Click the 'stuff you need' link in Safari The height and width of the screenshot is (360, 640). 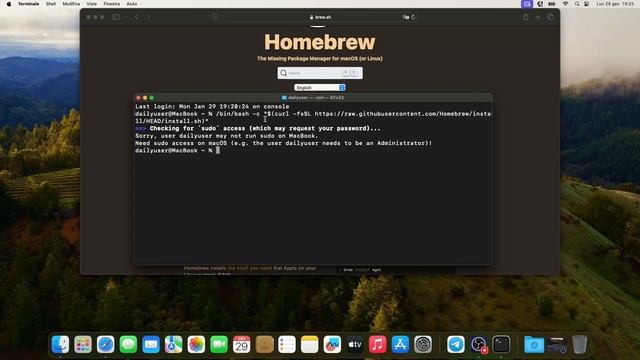tap(250, 268)
